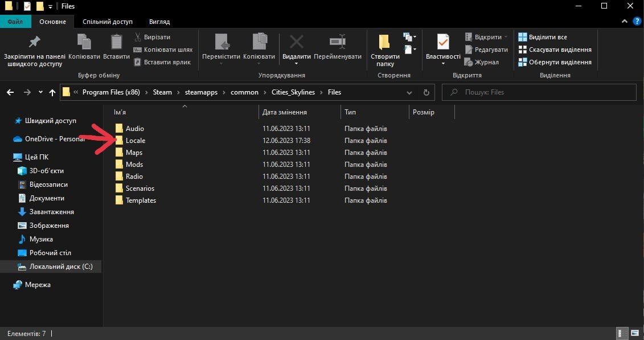Select the Radio folder
This screenshot has width=644, height=340.
click(134, 176)
